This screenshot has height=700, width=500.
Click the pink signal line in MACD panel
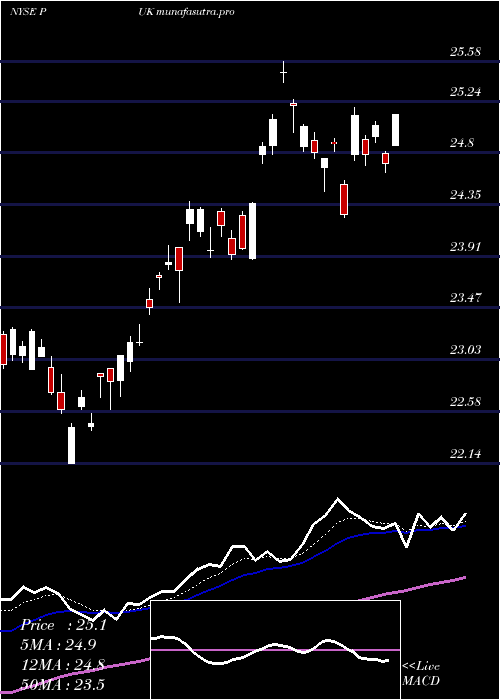coord(275,650)
